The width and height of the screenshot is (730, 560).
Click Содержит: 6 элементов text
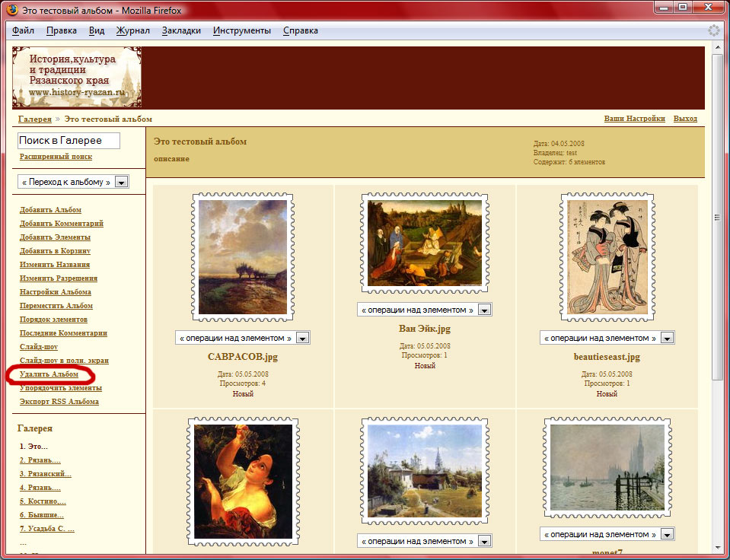(569, 162)
